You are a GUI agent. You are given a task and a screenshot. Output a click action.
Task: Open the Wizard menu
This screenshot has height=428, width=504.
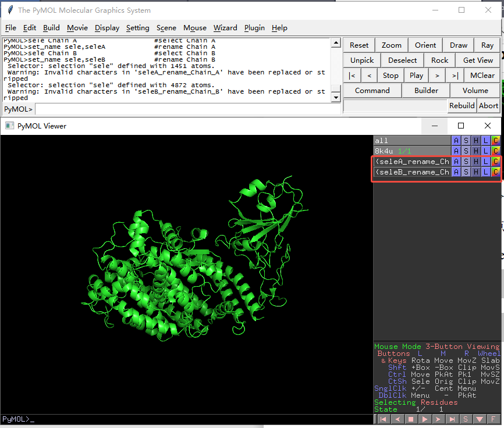225,27
